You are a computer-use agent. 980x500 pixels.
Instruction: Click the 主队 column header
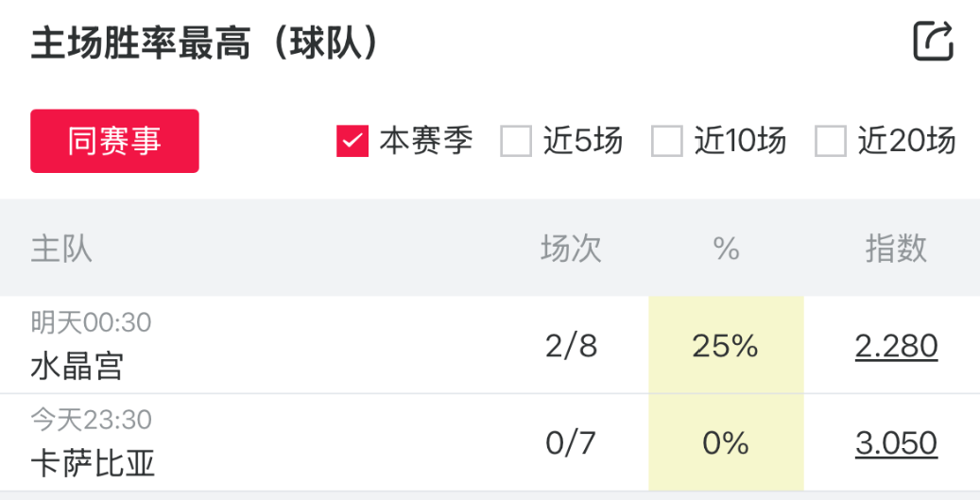[x=61, y=249]
